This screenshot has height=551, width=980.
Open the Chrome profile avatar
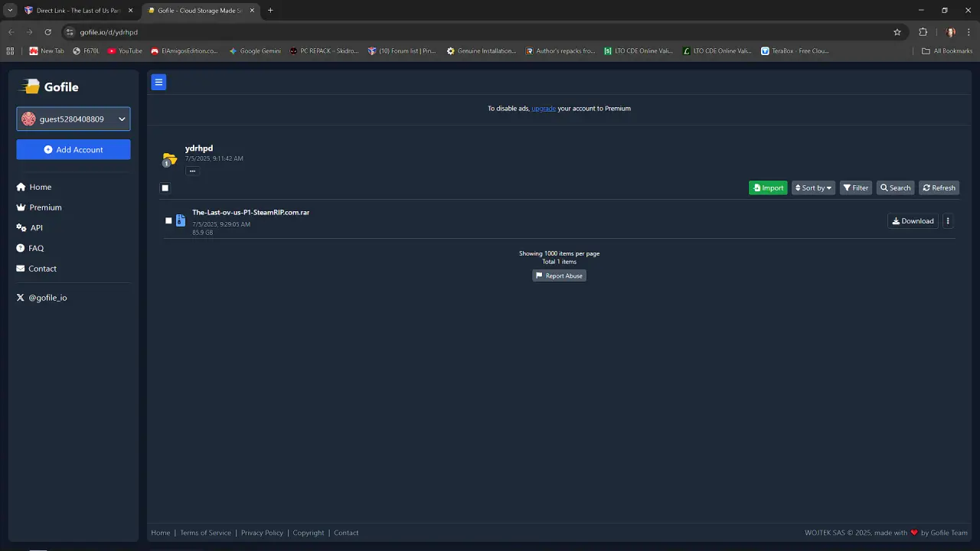(x=951, y=32)
